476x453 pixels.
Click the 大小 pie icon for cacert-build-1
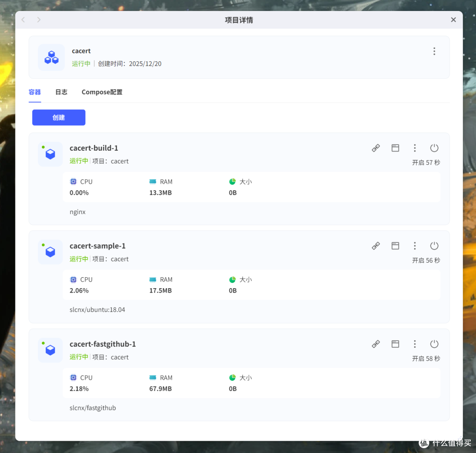point(233,182)
